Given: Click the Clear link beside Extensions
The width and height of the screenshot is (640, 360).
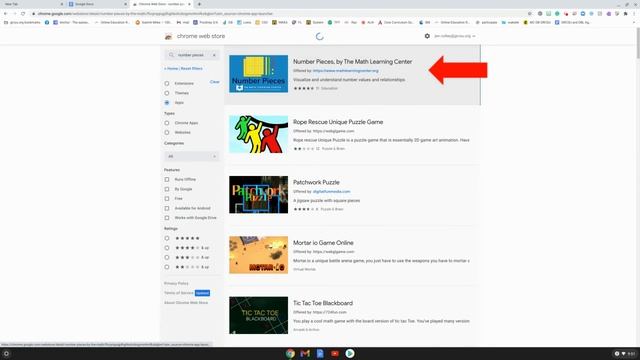Looking at the screenshot, I should tap(215, 82).
